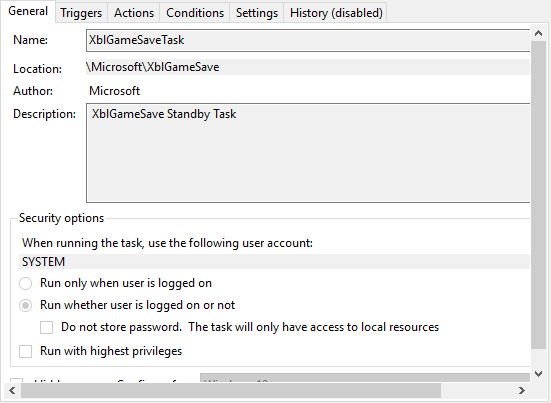
Task: Click the vertical scrollbar down arrow
Action: coord(538,373)
